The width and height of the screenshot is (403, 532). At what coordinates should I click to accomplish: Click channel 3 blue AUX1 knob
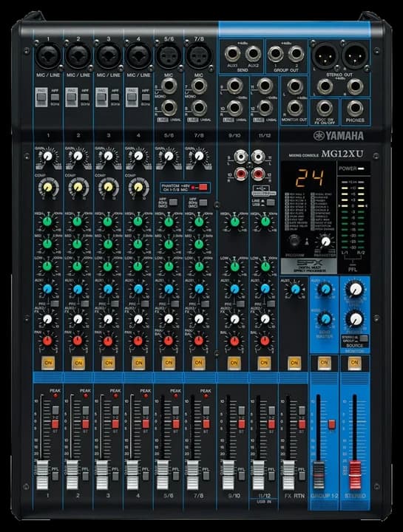click(x=108, y=289)
